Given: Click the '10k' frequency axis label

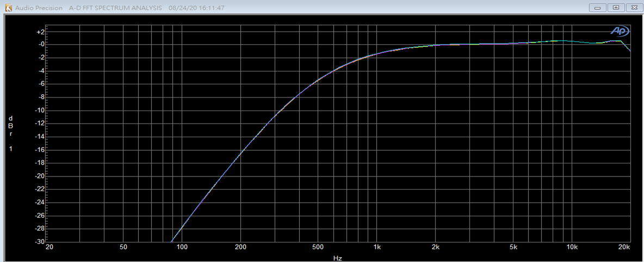Looking at the screenshot, I should pyautogui.click(x=572, y=247).
